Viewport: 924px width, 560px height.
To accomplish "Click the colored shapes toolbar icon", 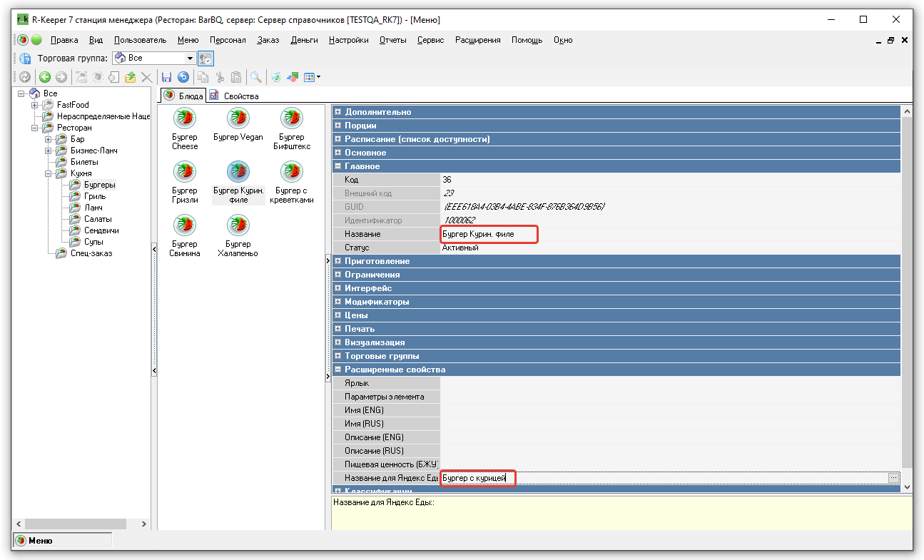I will [293, 77].
